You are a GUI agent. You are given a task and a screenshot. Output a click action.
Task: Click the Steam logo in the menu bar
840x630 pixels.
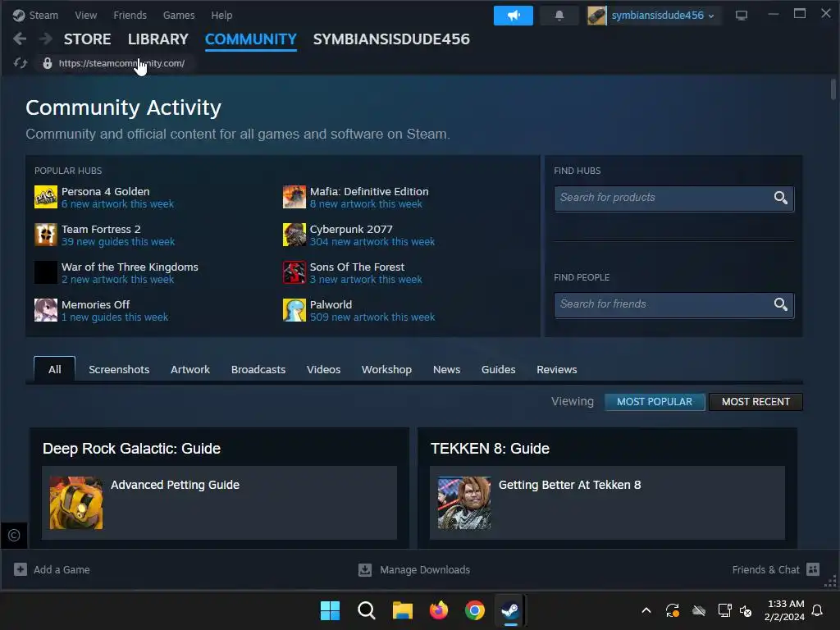19,15
